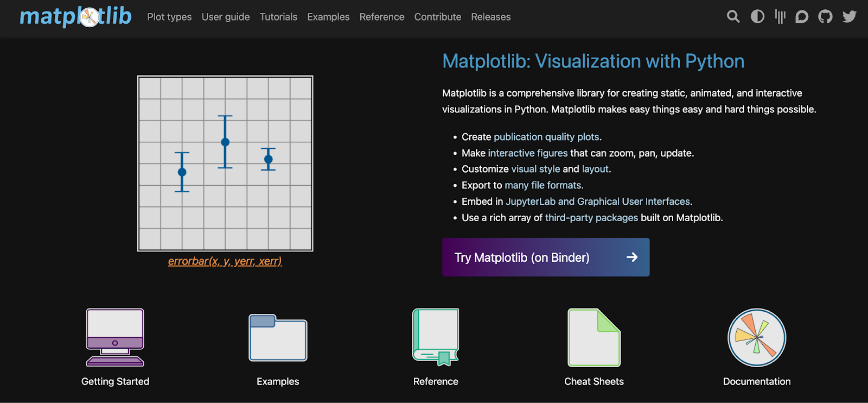Follow JupyterLab and Graphical User Interfaces link
This screenshot has width=868, height=403.
(598, 201)
